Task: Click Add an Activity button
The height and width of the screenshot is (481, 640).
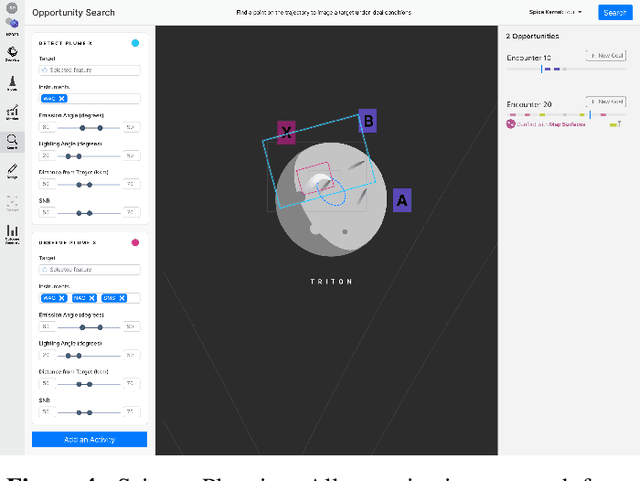Action: click(x=89, y=440)
